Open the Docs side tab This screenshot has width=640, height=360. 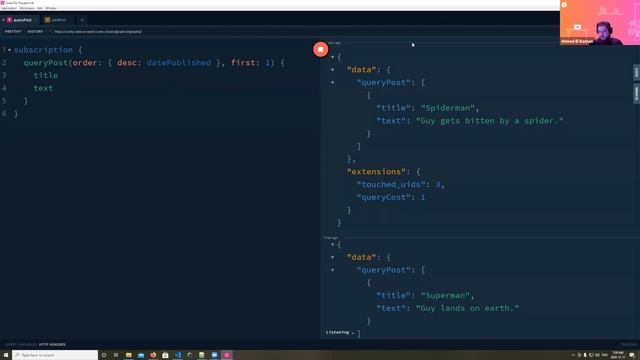click(636, 72)
